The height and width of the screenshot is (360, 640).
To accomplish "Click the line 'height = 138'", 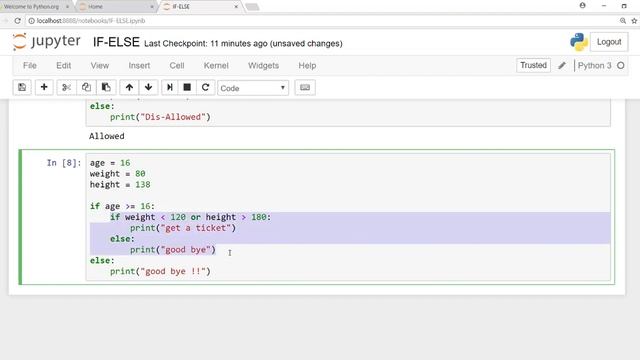I will [120, 184].
